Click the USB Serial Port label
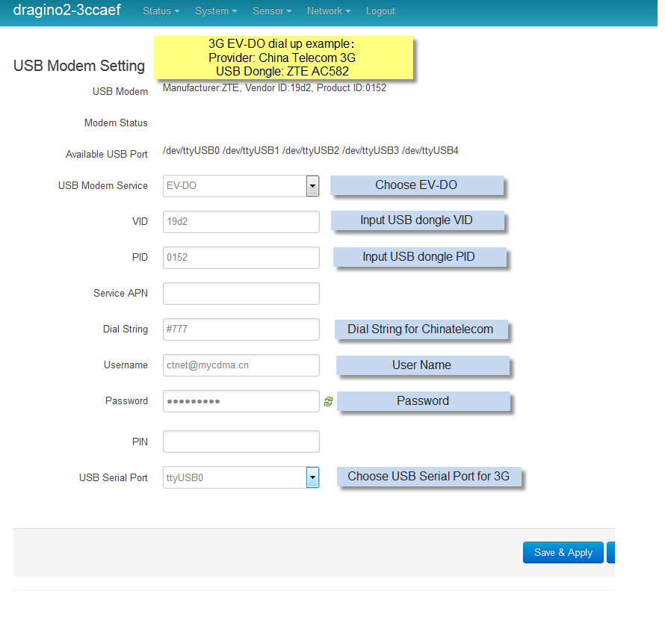This screenshot has width=665, height=644. click(114, 478)
